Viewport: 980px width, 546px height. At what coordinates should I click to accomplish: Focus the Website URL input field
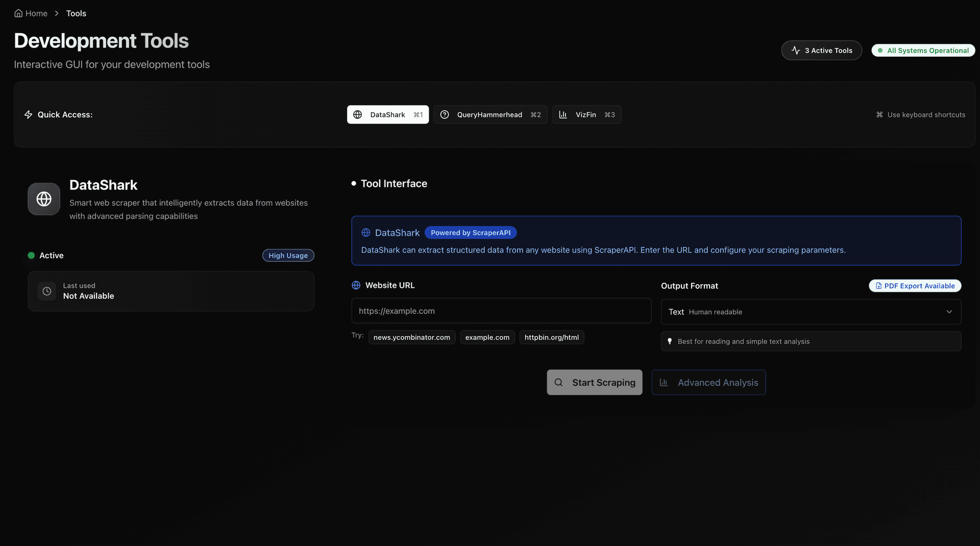[501, 311]
